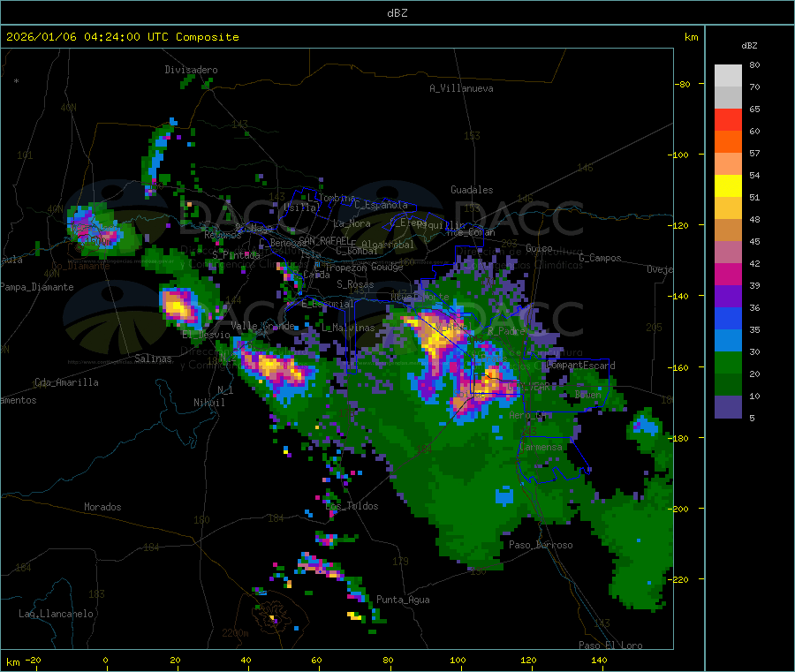Click the dBZ title at the top
The width and height of the screenshot is (795, 672).
tap(397, 13)
